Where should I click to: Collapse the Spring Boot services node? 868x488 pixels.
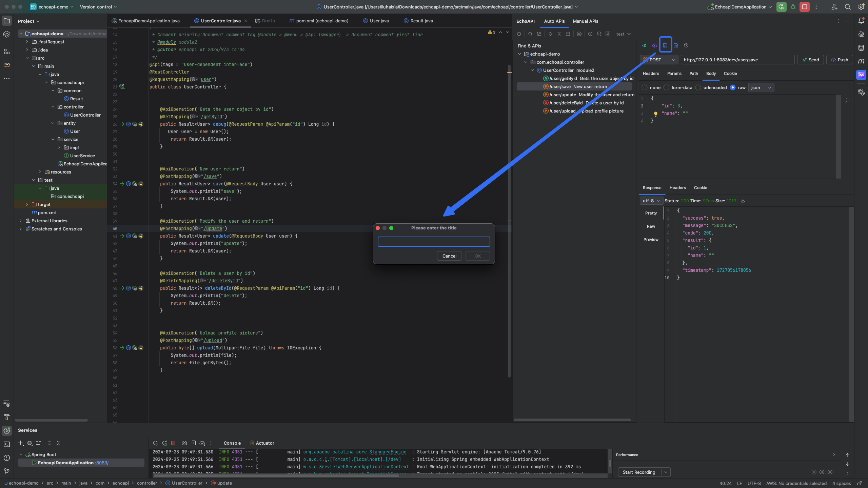point(21,454)
